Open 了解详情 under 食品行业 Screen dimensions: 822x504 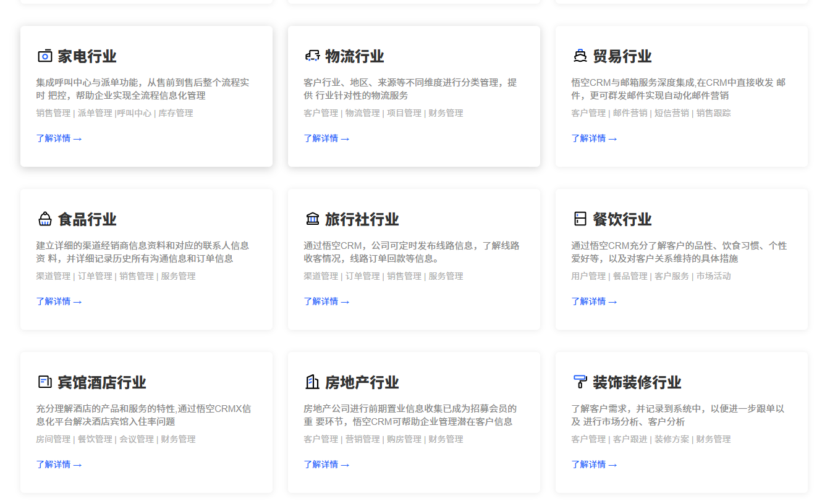[59, 301]
